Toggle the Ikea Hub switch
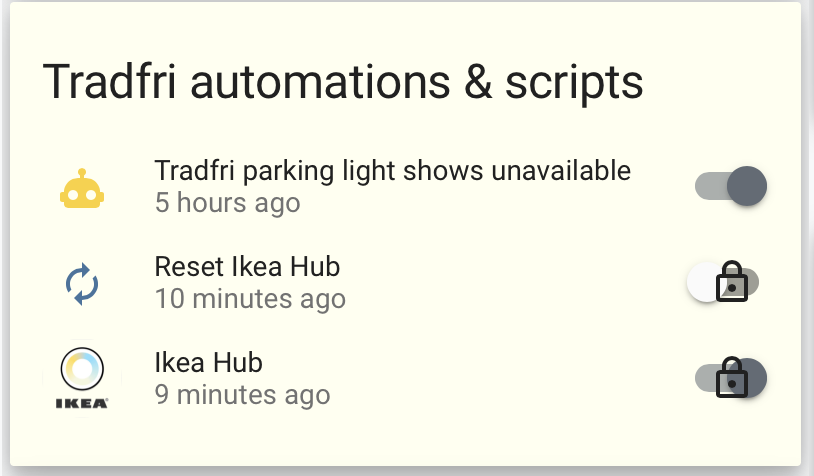 [x=731, y=378]
